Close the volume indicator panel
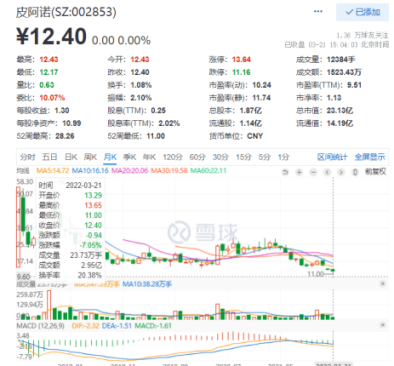Viewport: 394px width, 366px height. pos(383,283)
